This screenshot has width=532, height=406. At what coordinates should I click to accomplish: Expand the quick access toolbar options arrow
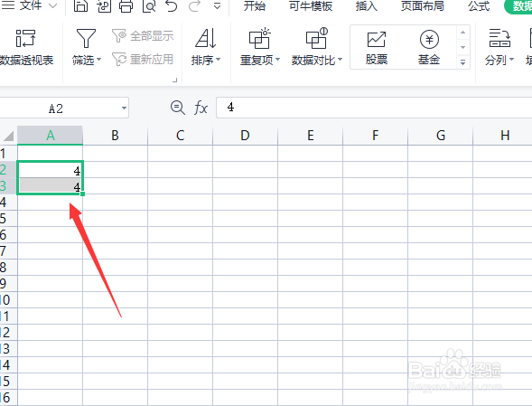[217, 5]
